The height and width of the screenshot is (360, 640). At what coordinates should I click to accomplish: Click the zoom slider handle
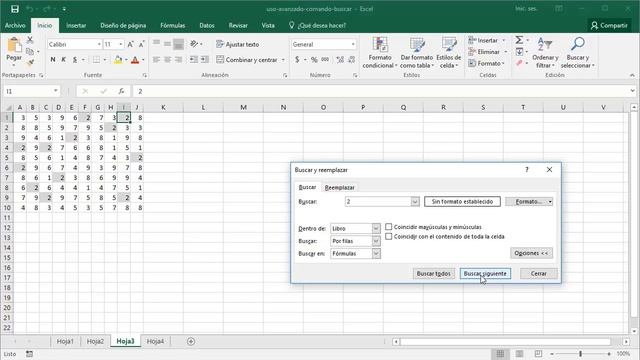click(x=580, y=353)
